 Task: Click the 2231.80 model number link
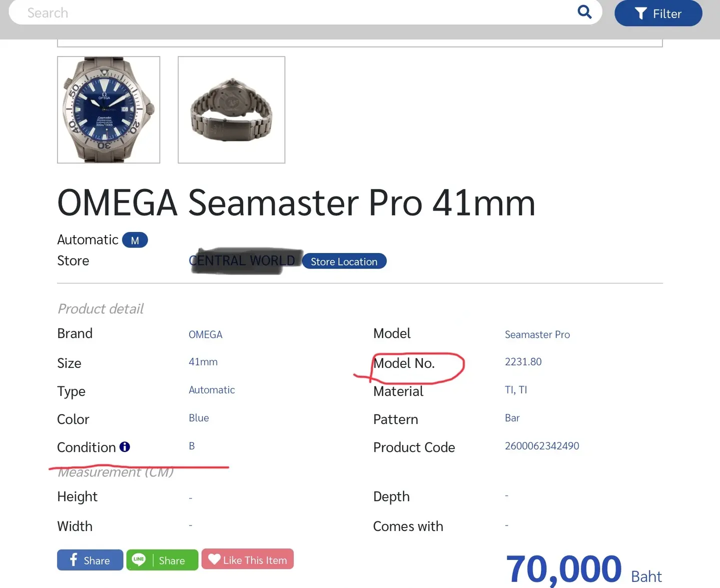[523, 361]
